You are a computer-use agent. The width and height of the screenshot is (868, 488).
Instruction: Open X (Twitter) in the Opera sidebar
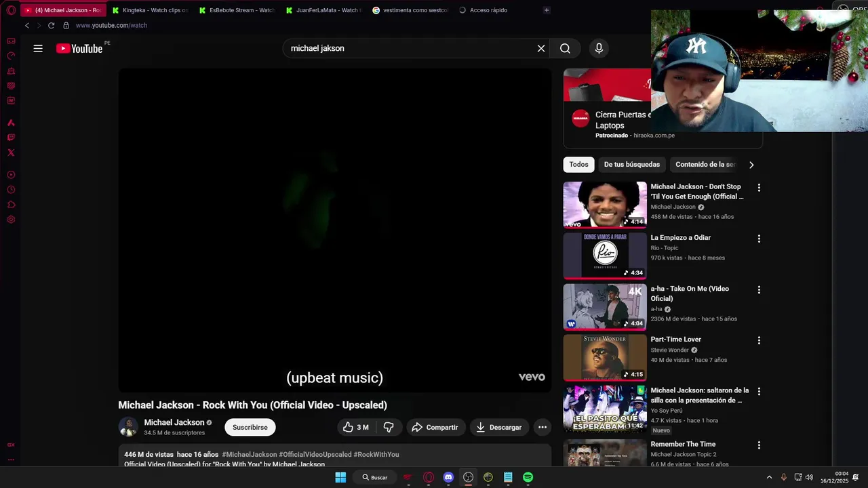(x=11, y=152)
